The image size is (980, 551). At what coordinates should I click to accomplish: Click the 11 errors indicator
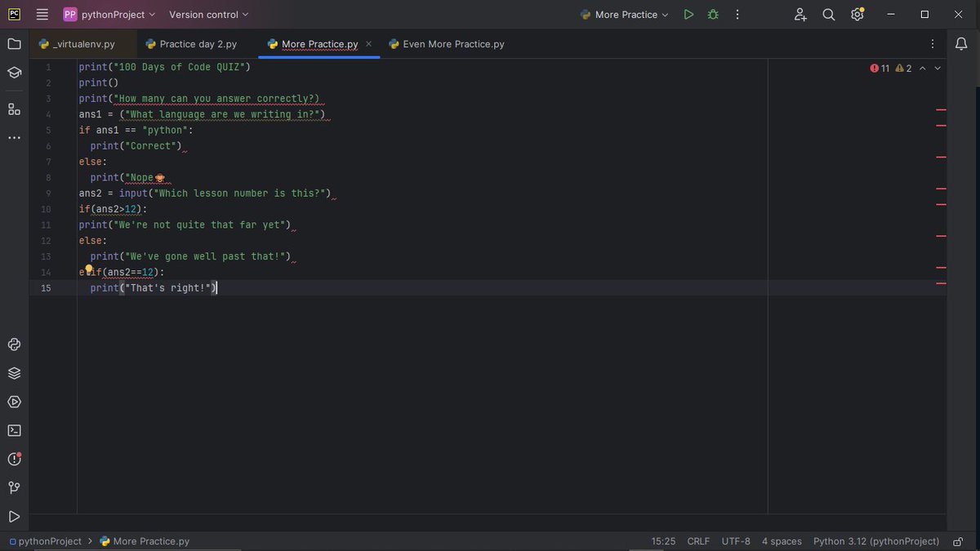[x=880, y=69]
